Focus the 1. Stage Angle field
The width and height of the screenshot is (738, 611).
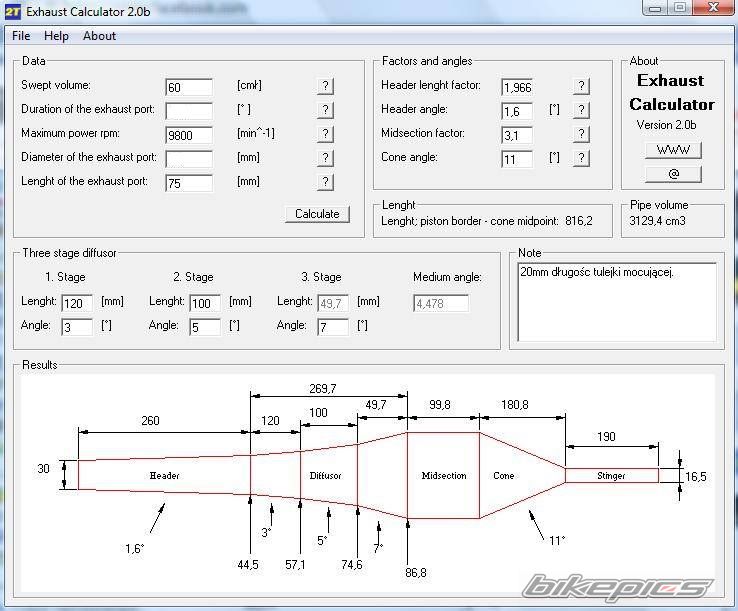[x=77, y=328]
